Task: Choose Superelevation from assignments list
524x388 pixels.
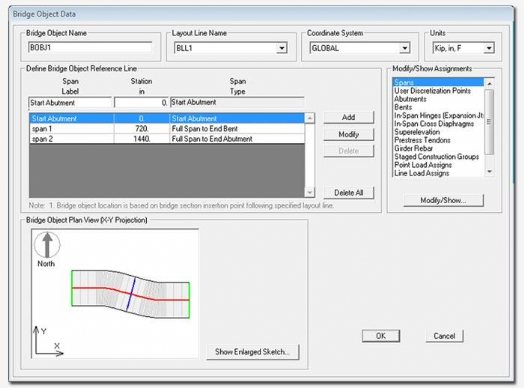Action: click(x=417, y=132)
